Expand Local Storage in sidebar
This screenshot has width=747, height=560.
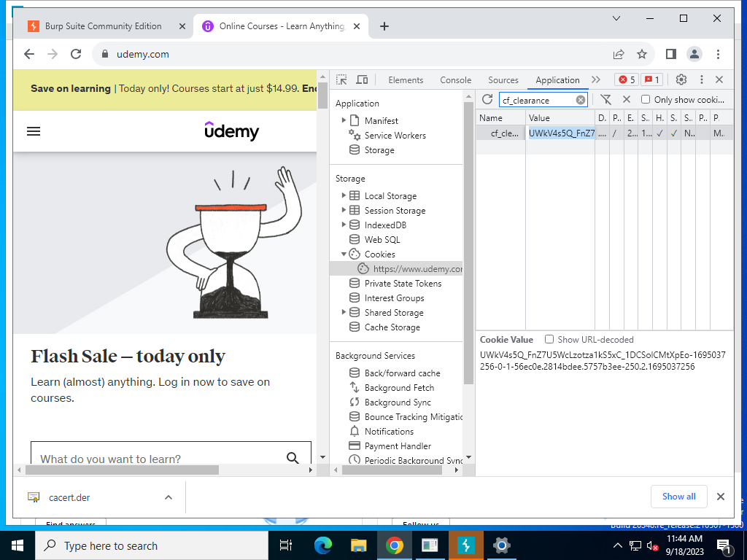tap(344, 195)
